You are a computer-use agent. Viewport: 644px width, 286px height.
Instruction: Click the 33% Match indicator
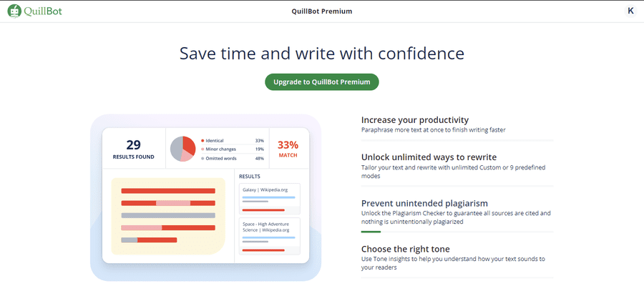[x=288, y=148]
